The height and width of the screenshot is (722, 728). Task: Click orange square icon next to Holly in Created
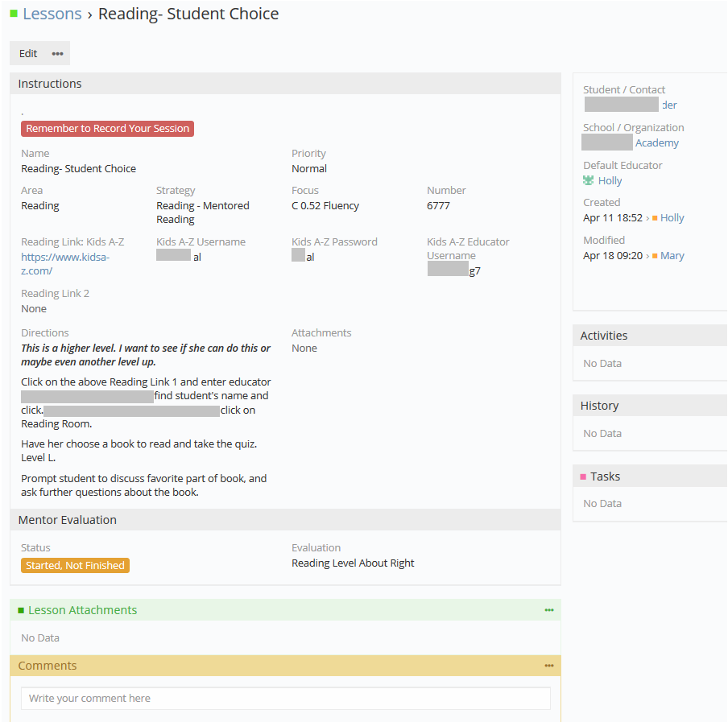point(656,218)
